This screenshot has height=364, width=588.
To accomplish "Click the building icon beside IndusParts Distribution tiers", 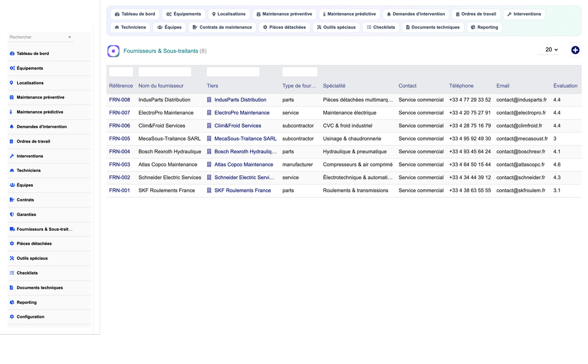I will click(x=209, y=100).
